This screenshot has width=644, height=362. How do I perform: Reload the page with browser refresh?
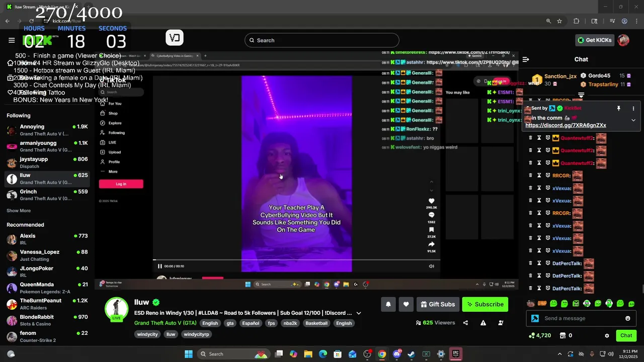(31, 21)
